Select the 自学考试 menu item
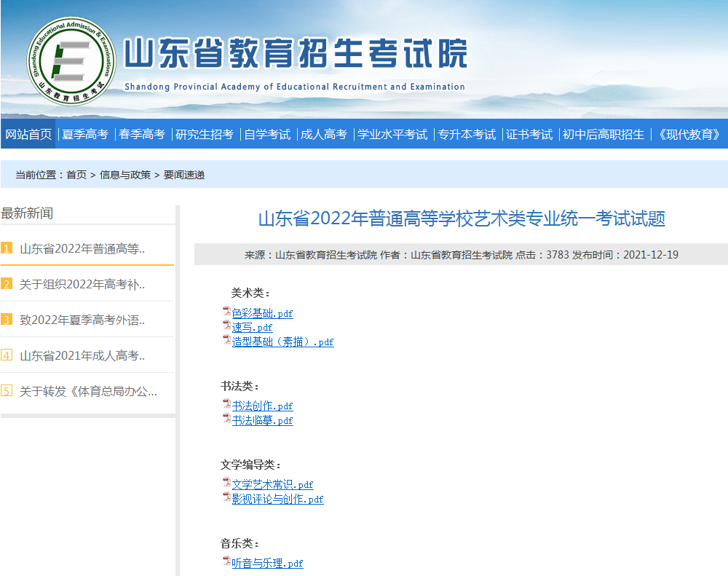The image size is (728, 576). point(267,134)
